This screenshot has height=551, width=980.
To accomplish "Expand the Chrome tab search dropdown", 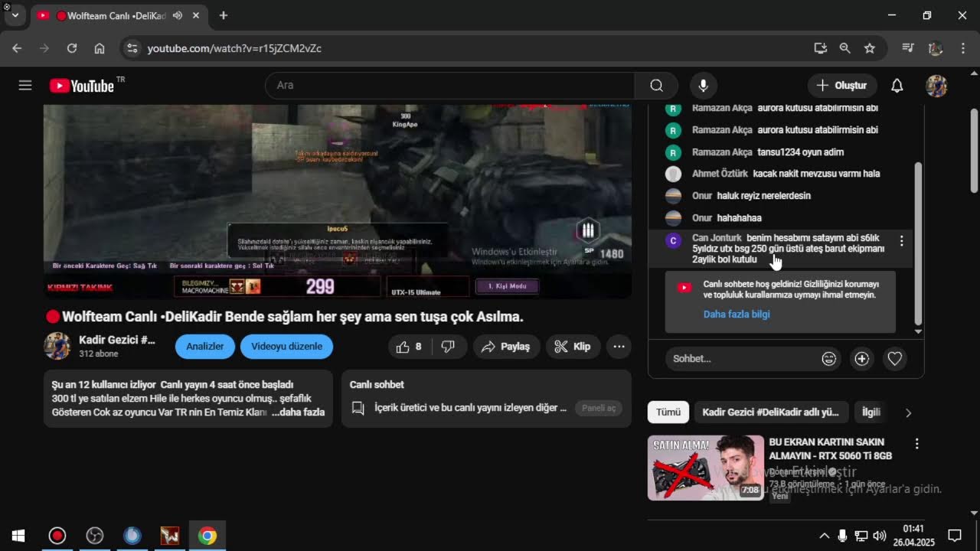I will (15, 15).
